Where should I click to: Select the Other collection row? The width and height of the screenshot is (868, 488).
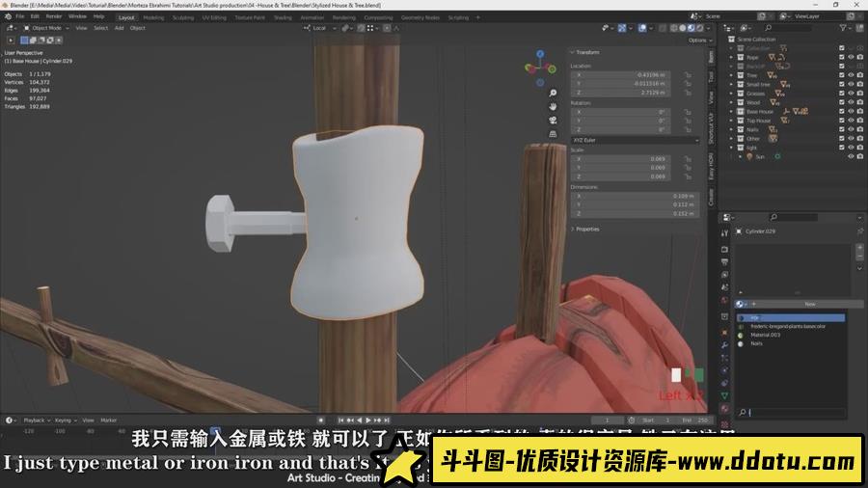(x=753, y=138)
